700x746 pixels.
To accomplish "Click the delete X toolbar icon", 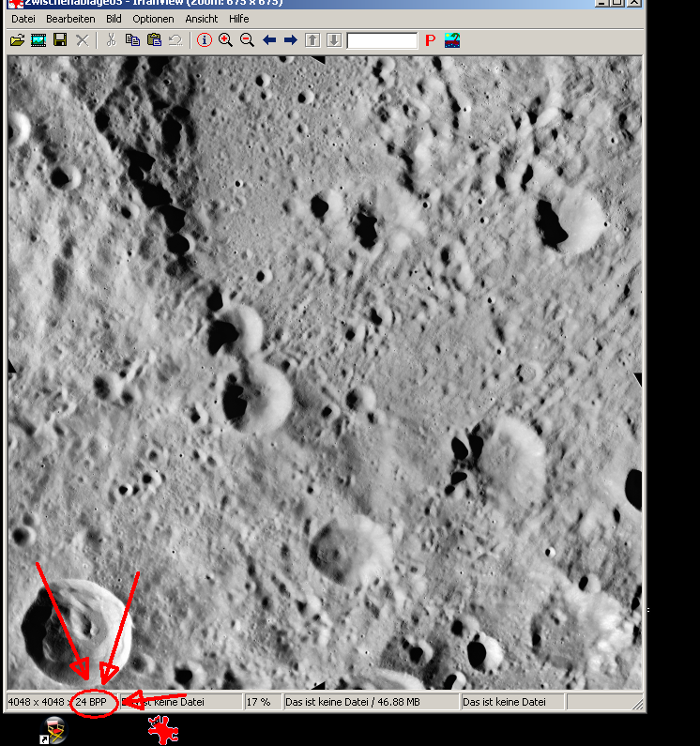I will 83,40.
